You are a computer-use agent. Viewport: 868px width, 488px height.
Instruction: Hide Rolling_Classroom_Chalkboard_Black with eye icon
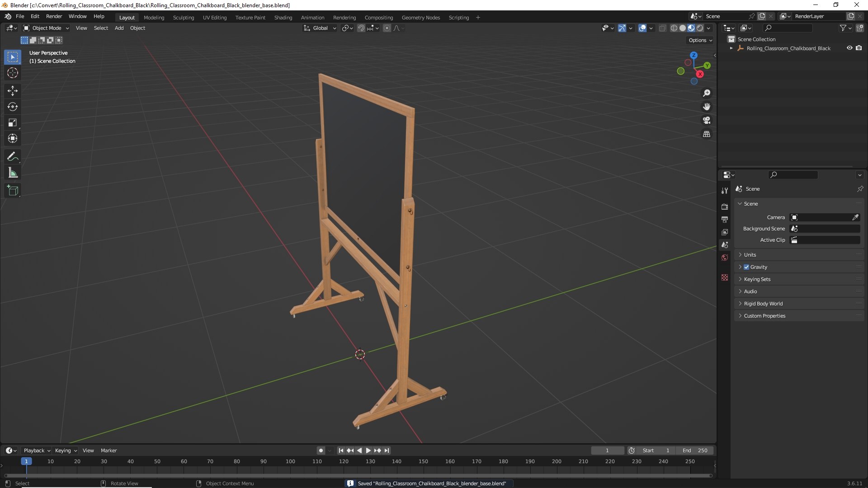(x=849, y=48)
